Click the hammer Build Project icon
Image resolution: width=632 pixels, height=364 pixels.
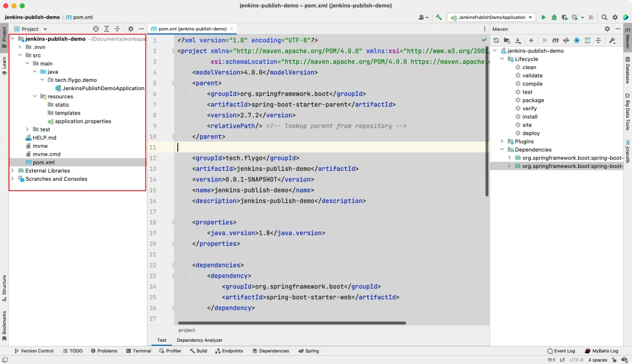[438, 18]
